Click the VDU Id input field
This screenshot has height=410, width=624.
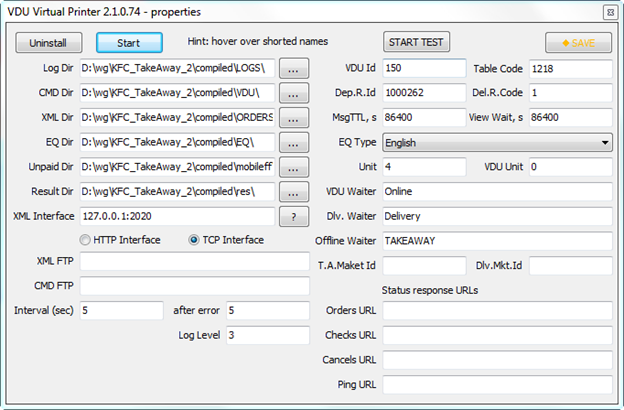[x=424, y=69]
